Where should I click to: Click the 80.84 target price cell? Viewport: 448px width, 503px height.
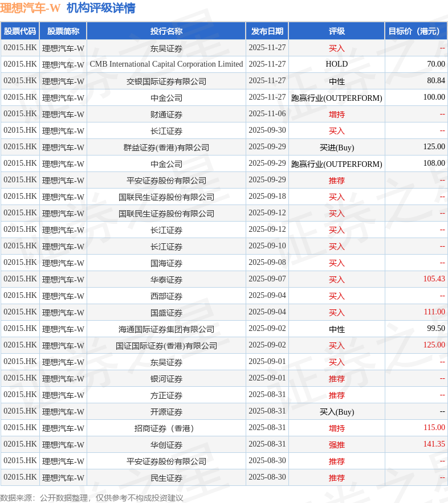click(x=436, y=80)
